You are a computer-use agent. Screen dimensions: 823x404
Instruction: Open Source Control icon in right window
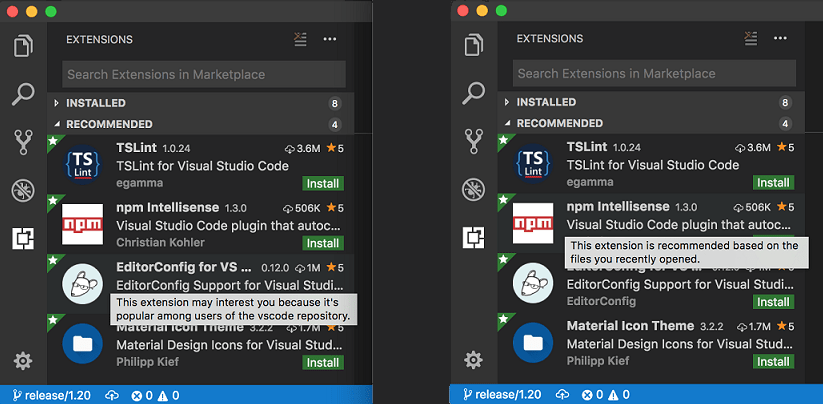coord(473,141)
